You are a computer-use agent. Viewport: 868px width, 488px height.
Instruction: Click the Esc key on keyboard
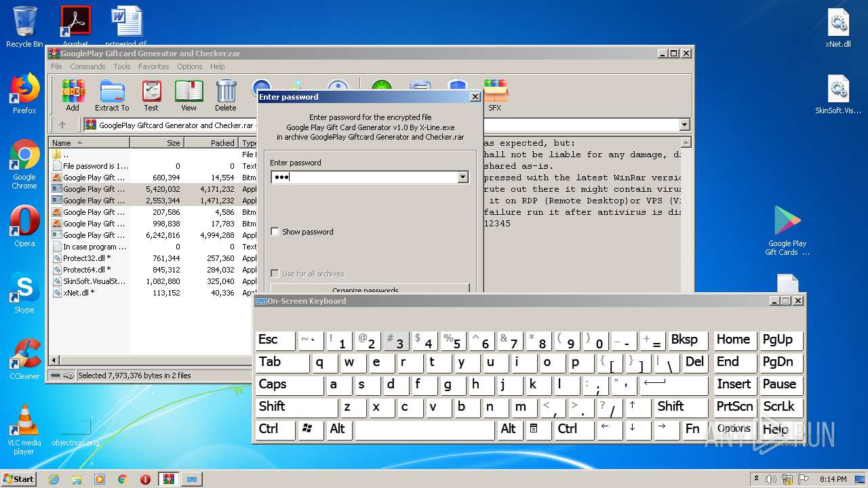click(x=275, y=340)
